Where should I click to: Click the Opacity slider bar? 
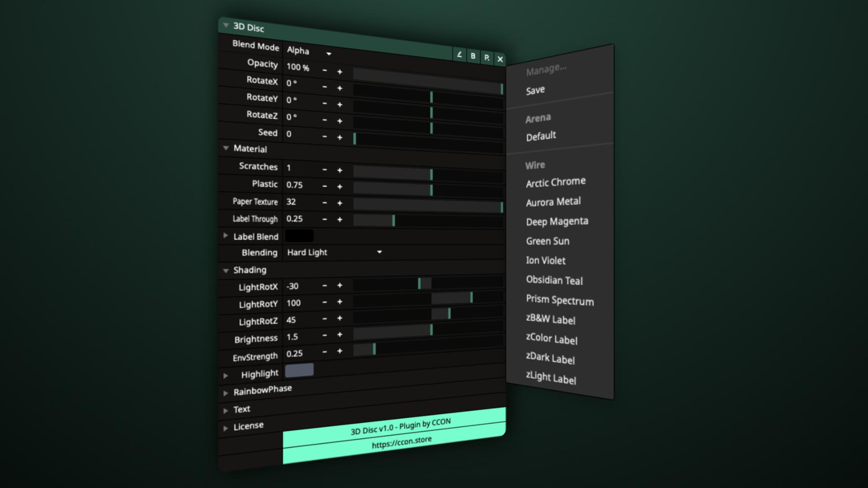tap(428, 81)
